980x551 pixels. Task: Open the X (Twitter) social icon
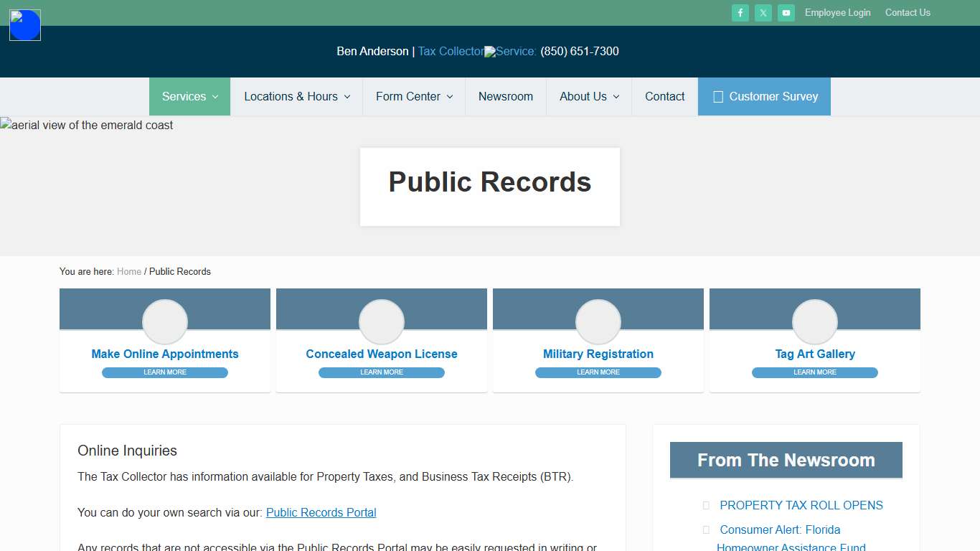pos(763,12)
